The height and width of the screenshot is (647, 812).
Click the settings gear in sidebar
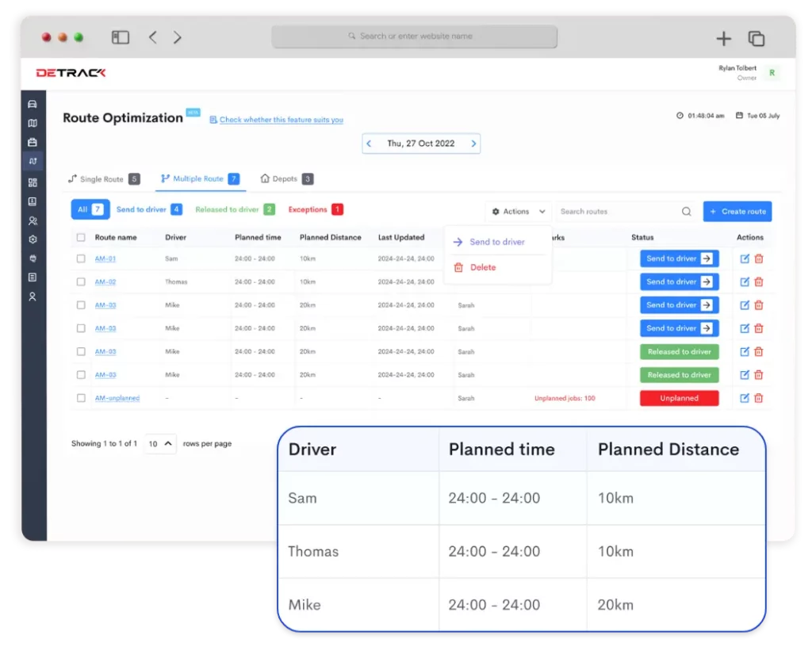[33, 239]
